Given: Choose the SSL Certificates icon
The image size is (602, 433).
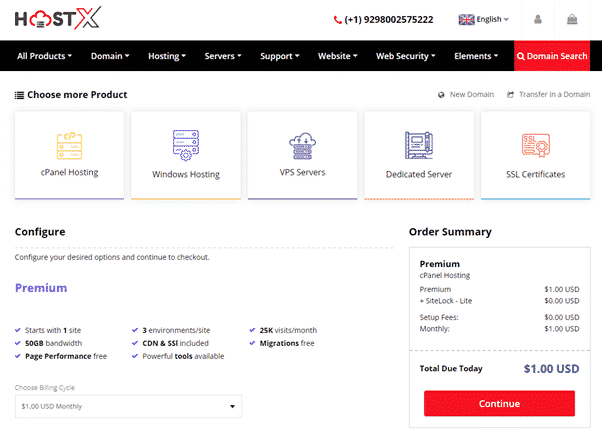Looking at the screenshot, I should [x=535, y=145].
